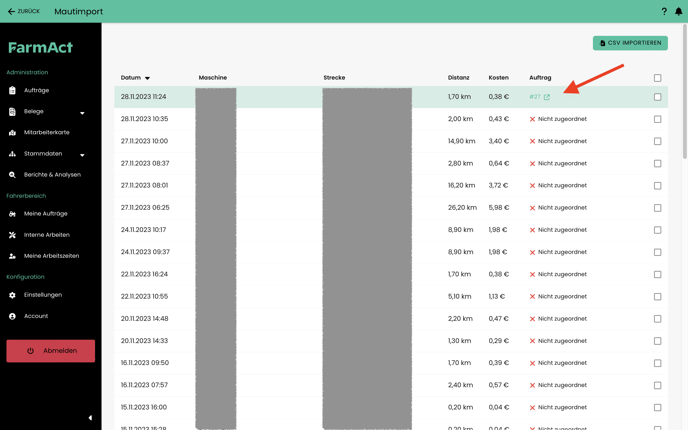Check the box for 27.11.2023 08:01 row
The height and width of the screenshot is (430, 688).
[657, 186]
